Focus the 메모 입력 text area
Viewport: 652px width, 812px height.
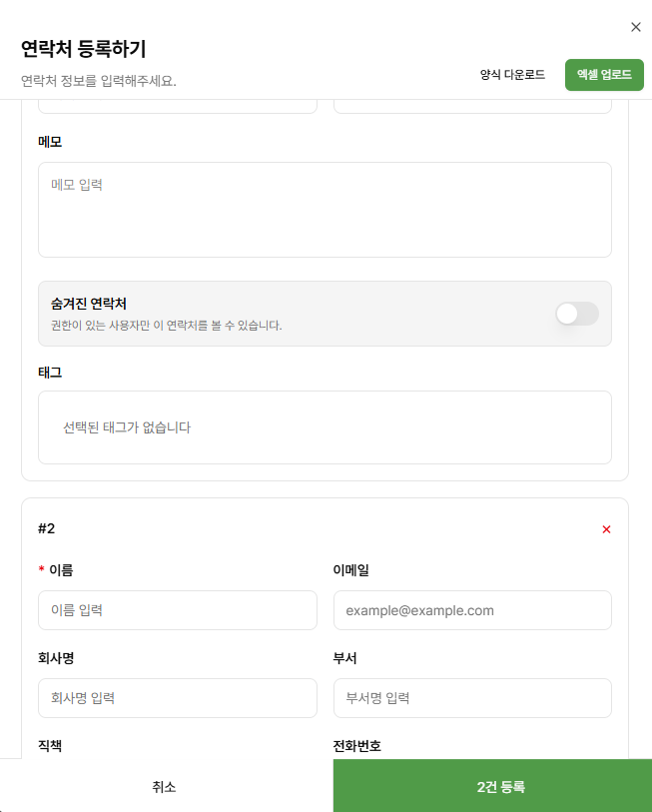pyautogui.click(x=325, y=210)
